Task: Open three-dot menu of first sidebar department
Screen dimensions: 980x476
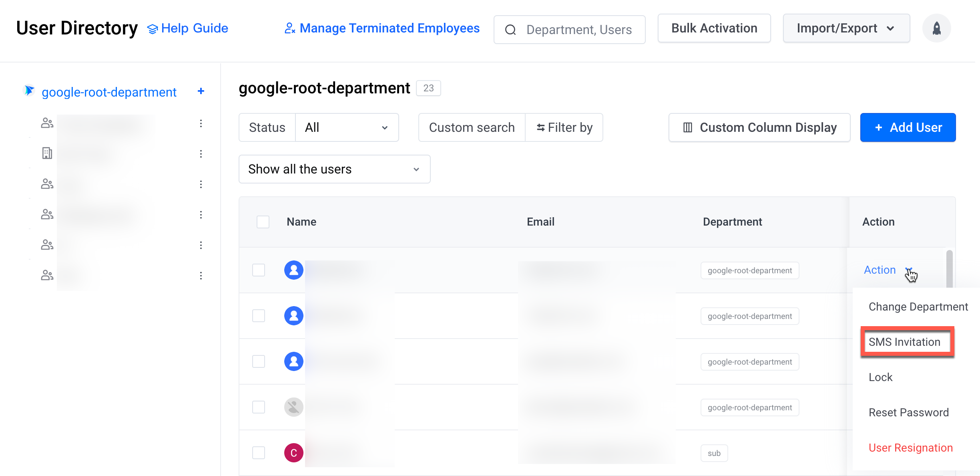Action: pyautogui.click(x=201, y=123)
